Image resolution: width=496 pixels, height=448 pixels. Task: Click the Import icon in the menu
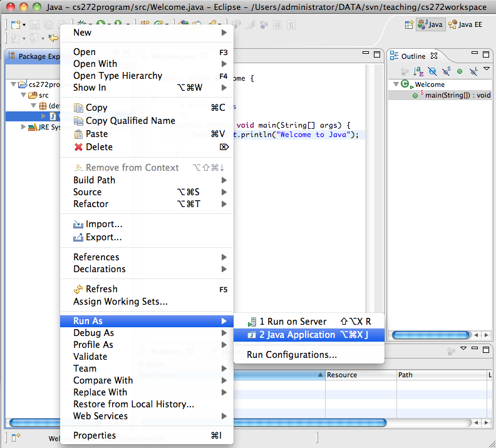click(x=78, y=224)
